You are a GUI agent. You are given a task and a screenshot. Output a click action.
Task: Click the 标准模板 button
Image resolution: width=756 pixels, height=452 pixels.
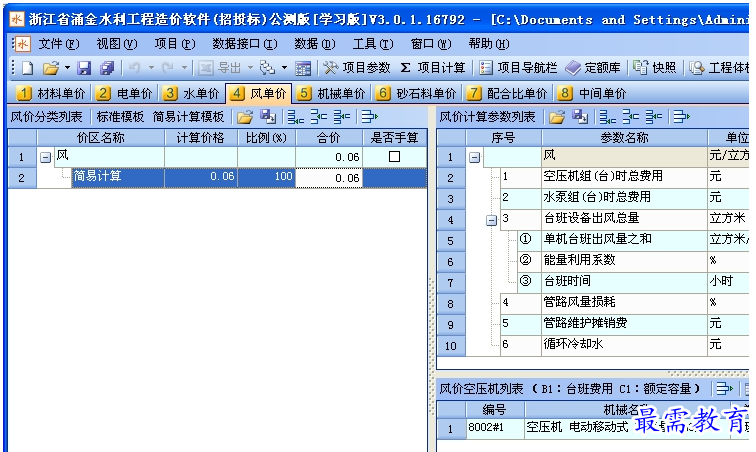click(x=120, y=117)
